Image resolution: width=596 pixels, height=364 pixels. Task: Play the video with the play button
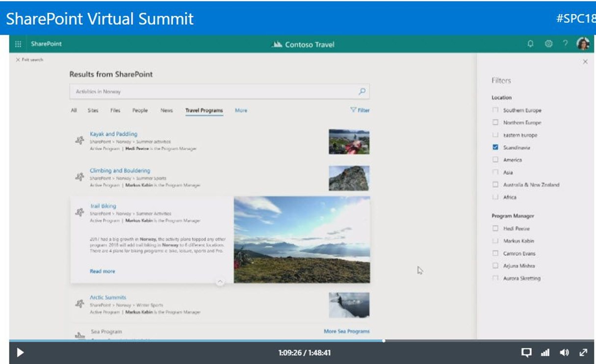[20, 352]
